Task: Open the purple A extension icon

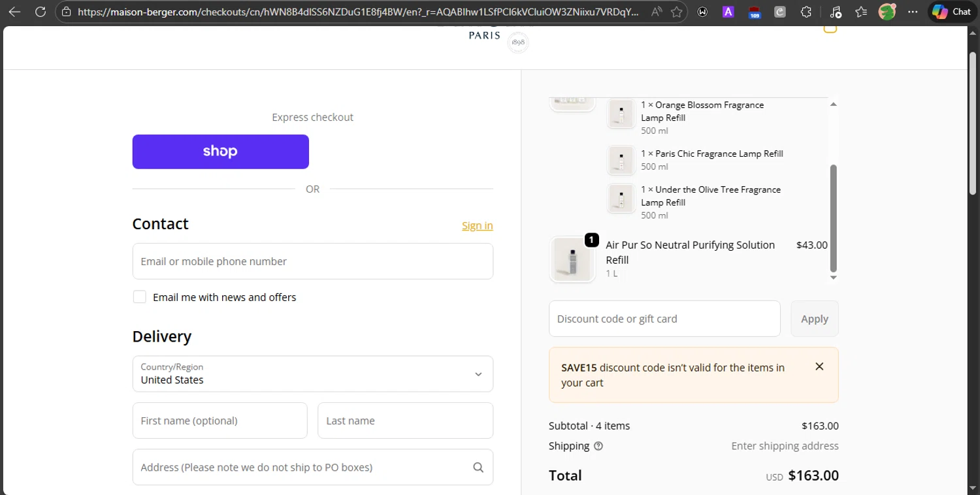Action: [x=728, y=12]
